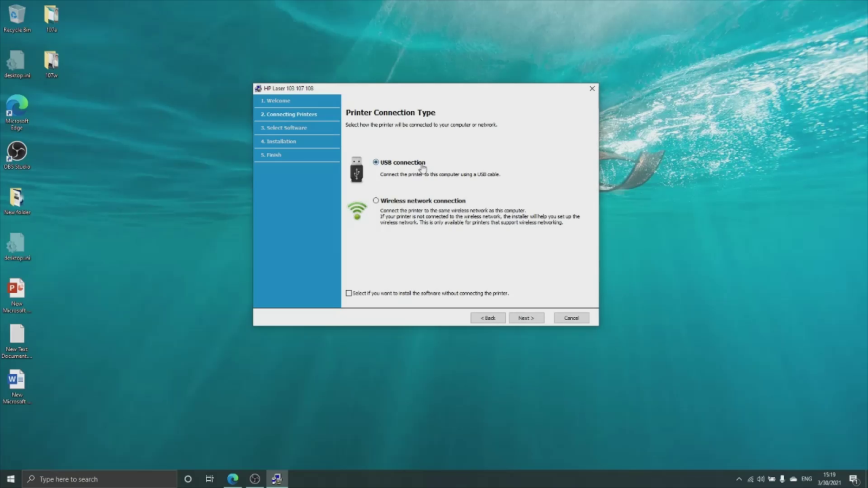Open the Windows Start menu
The image size is (868, 488).
[x=10, y=479]
